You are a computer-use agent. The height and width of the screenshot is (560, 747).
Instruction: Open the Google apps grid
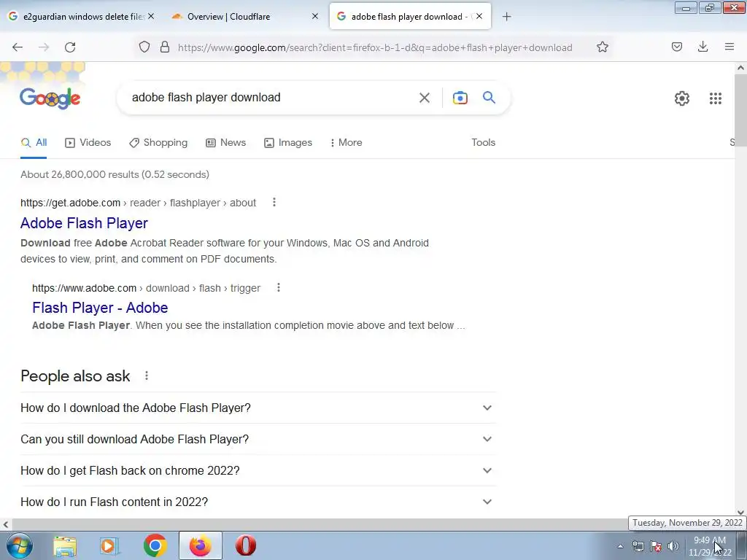pyautogui.click(x=715, y=98)
